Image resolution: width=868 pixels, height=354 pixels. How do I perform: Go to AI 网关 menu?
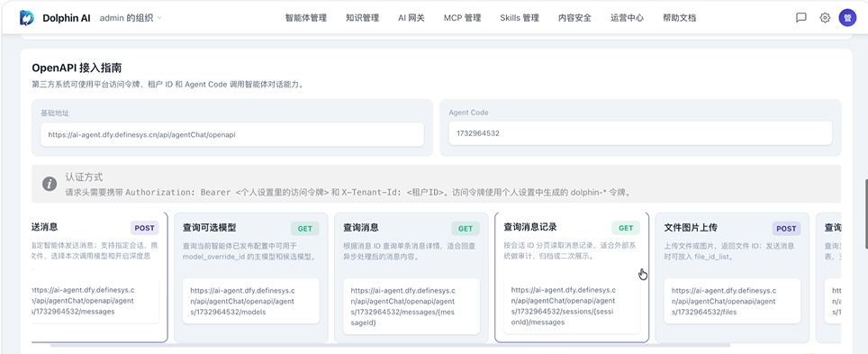(411, 18)
